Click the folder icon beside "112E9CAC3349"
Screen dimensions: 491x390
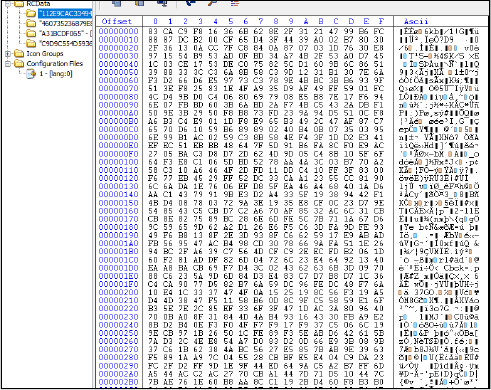pos(31,13)
